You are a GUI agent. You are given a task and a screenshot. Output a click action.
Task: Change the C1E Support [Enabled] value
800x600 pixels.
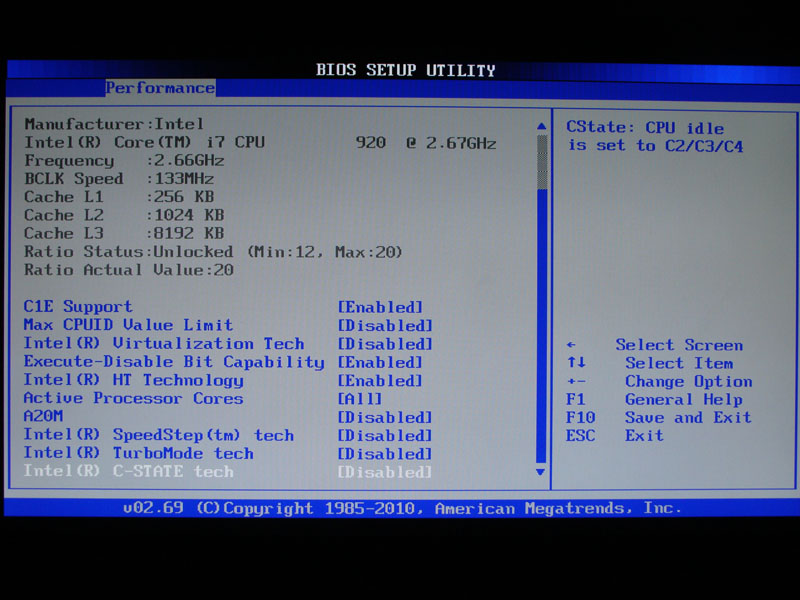[380, 307]
